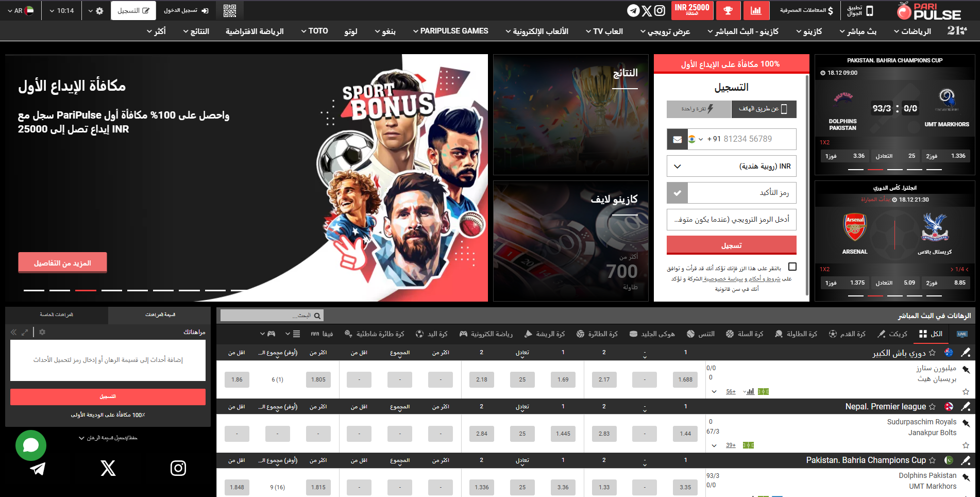Open the 10:14 time zone dropdown
The width and height of the screenshot is (980, 497).
click(x=61, y=11)
